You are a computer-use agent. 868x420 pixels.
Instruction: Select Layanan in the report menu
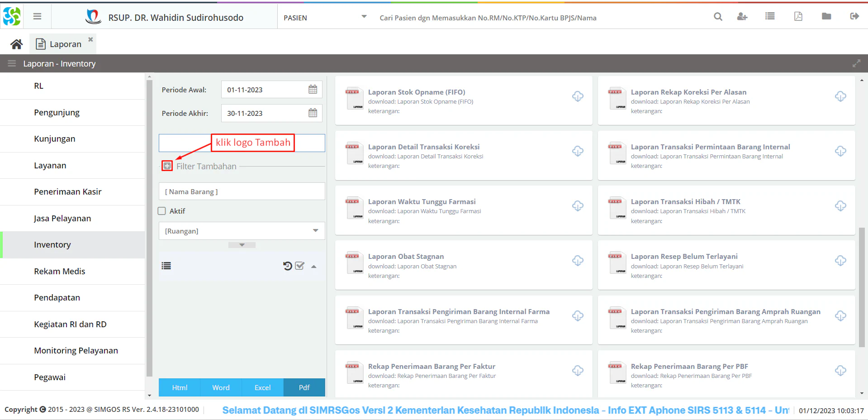coord(72,165)
